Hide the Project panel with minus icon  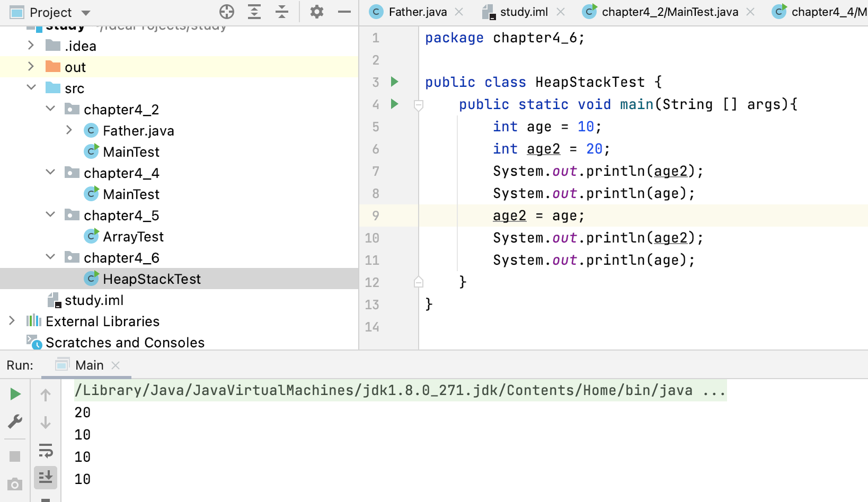pyautogui.click(x=344, y=12)
